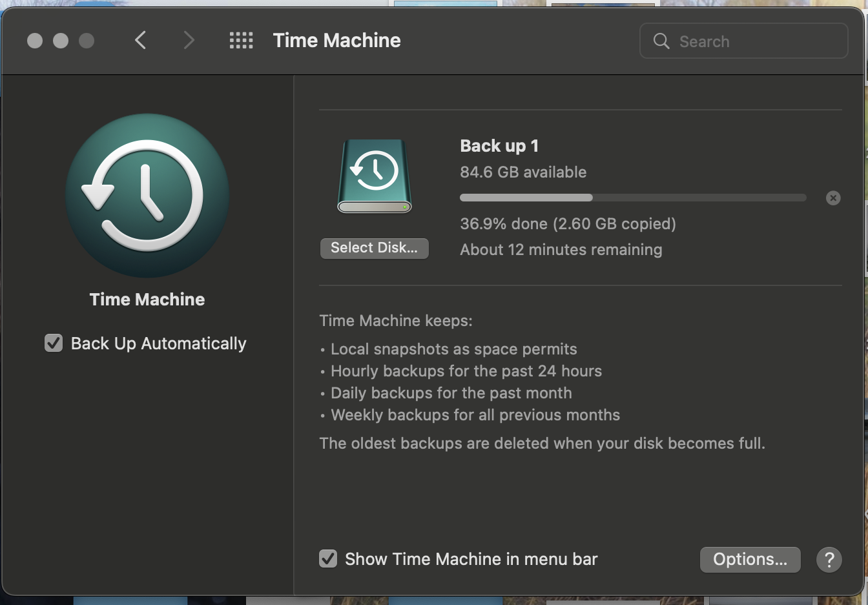Go forward with the right chevron
Image resolution: width=868 pixels, height=605 pixels.
pos(189,41)
